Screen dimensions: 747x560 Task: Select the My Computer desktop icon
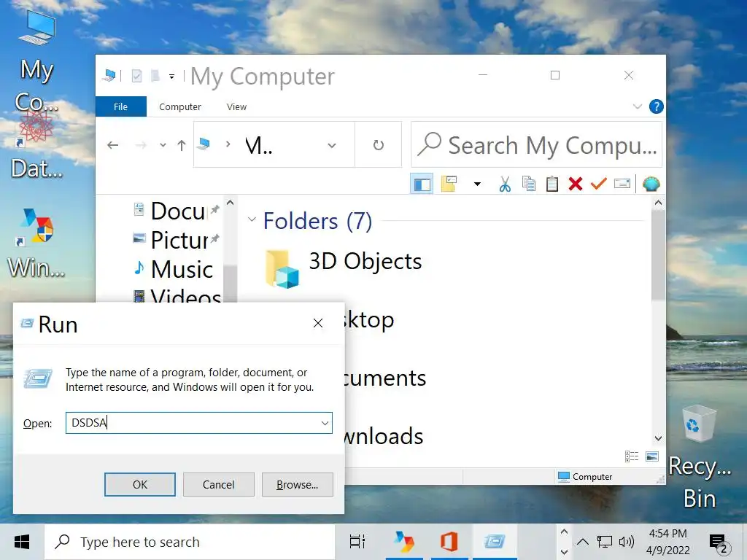tap(36, 60)
